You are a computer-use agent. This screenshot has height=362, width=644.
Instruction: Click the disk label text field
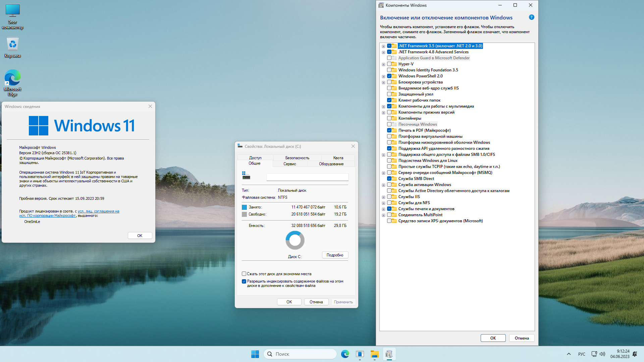coord(307,177)
